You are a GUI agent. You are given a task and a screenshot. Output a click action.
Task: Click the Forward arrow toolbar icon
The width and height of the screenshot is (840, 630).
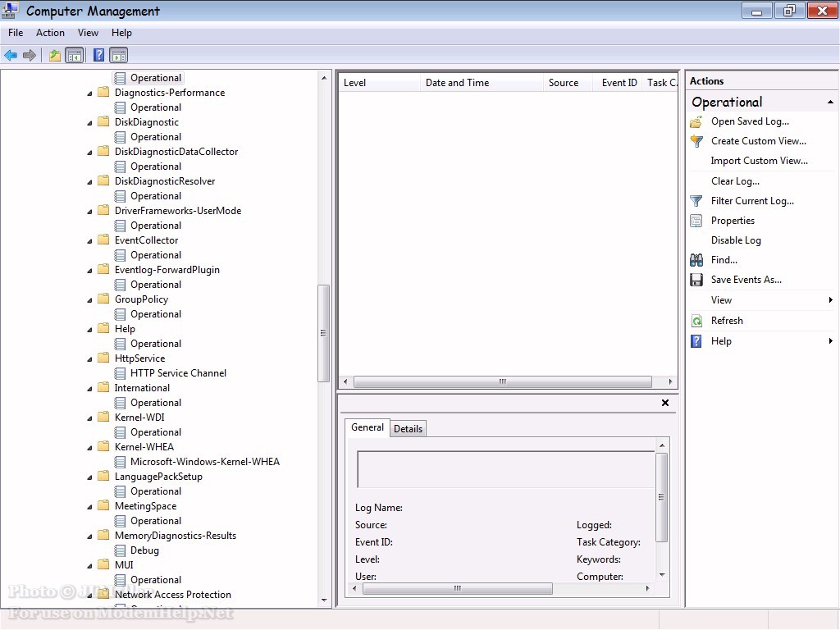pos(30,55)
